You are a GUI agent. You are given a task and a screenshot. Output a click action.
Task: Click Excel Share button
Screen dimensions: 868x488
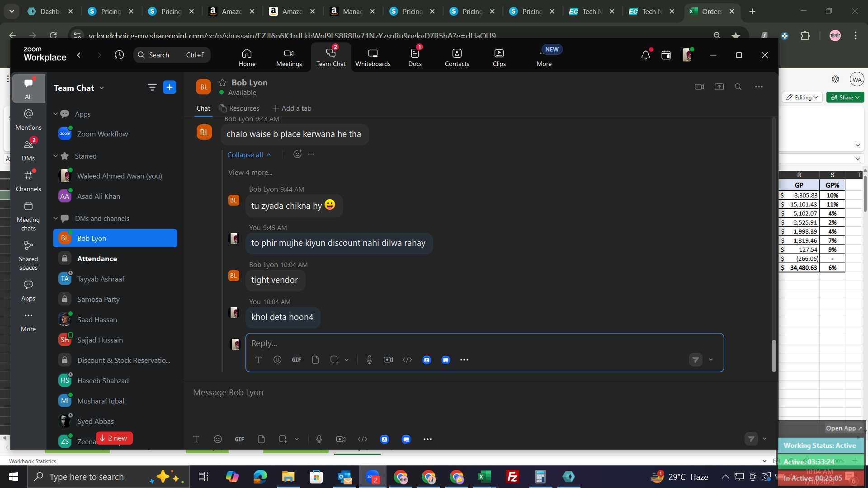click(845, 97)
